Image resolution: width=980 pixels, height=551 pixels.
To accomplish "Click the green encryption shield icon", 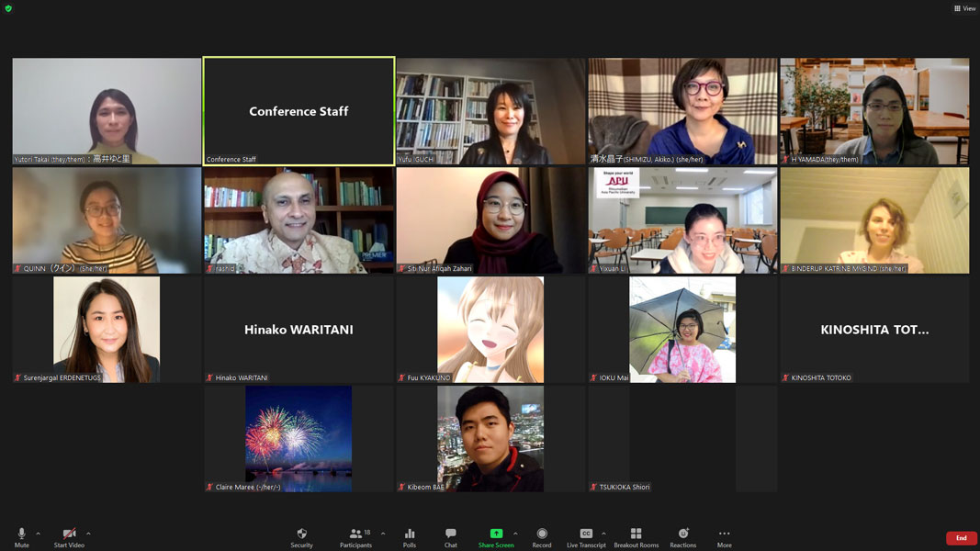I will [9, 8].
